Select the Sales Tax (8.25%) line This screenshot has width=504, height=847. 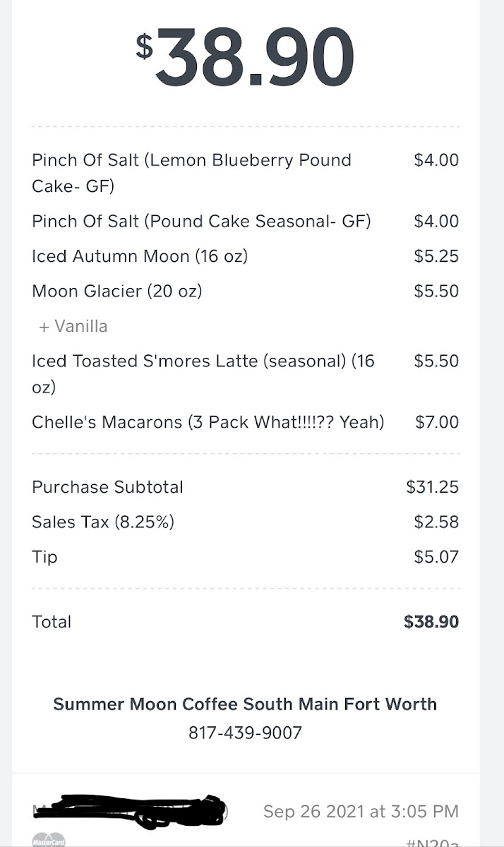[103, 522]
